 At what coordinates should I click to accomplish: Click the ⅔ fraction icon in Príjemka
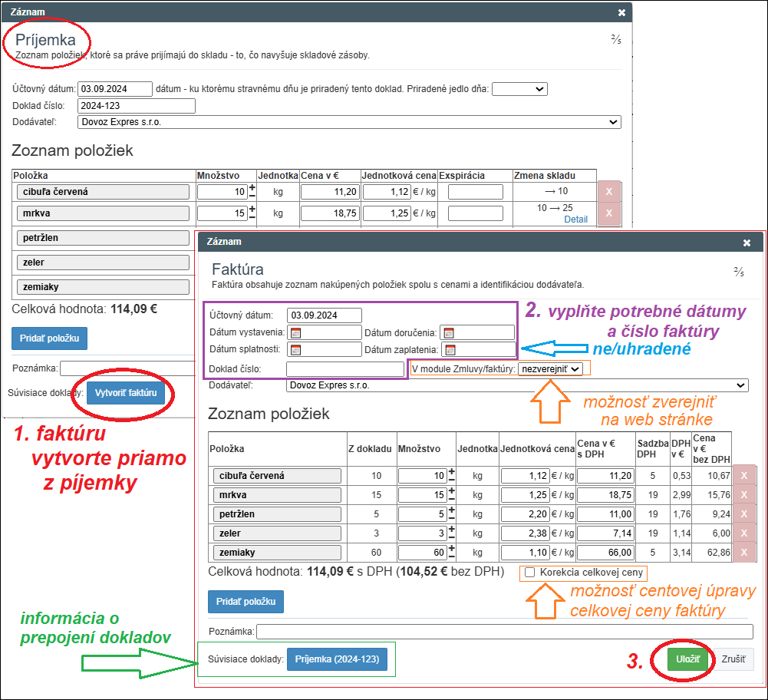616,39
